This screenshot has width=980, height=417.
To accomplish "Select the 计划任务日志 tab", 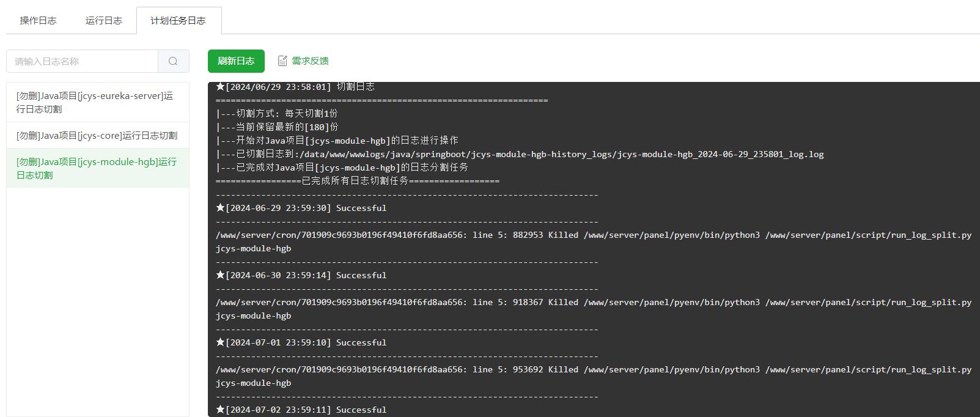I will (179, 21).
